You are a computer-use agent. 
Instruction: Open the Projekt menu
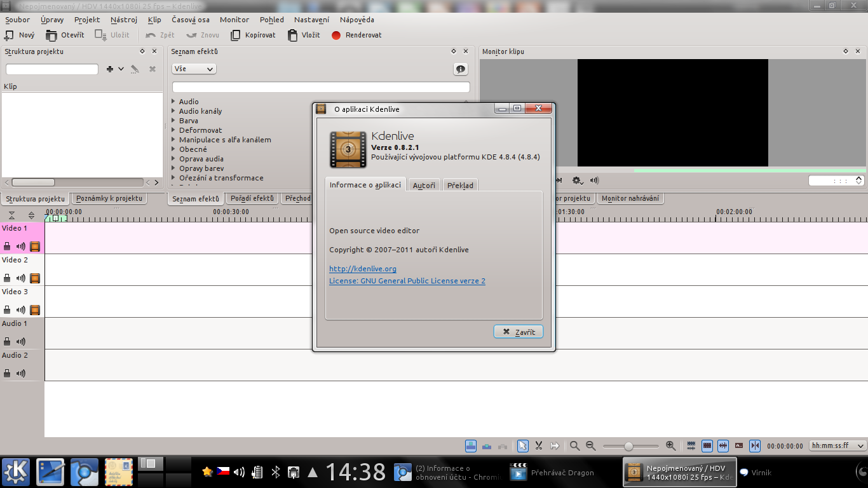click(87, 20)
